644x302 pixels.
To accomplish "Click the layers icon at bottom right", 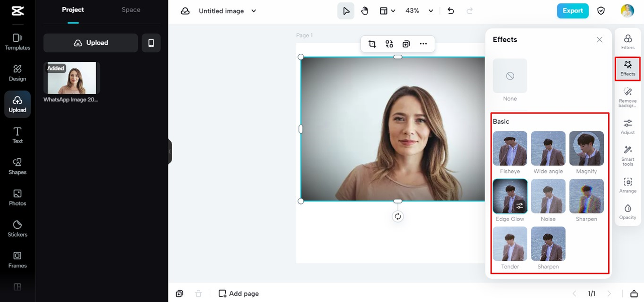I will (x=634, y=293).
